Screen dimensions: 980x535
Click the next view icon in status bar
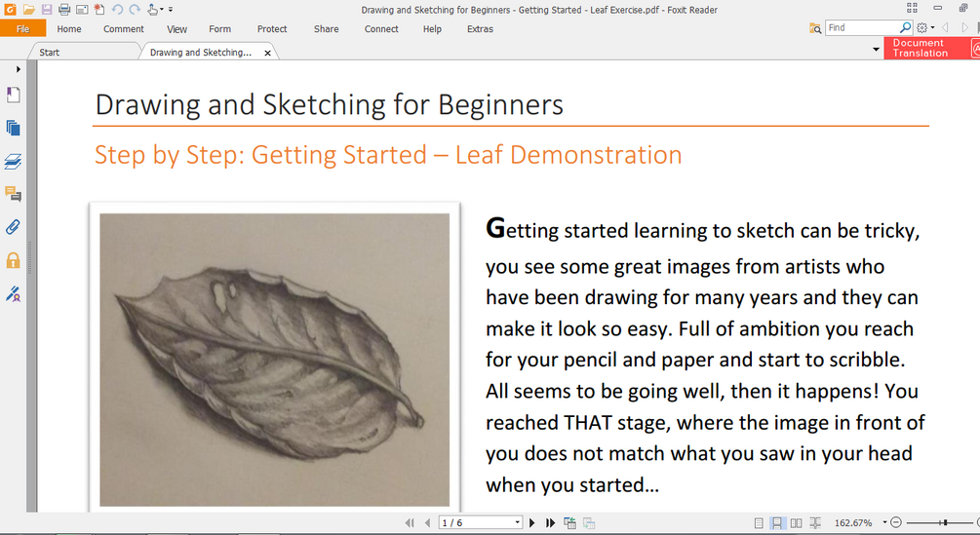589,523
